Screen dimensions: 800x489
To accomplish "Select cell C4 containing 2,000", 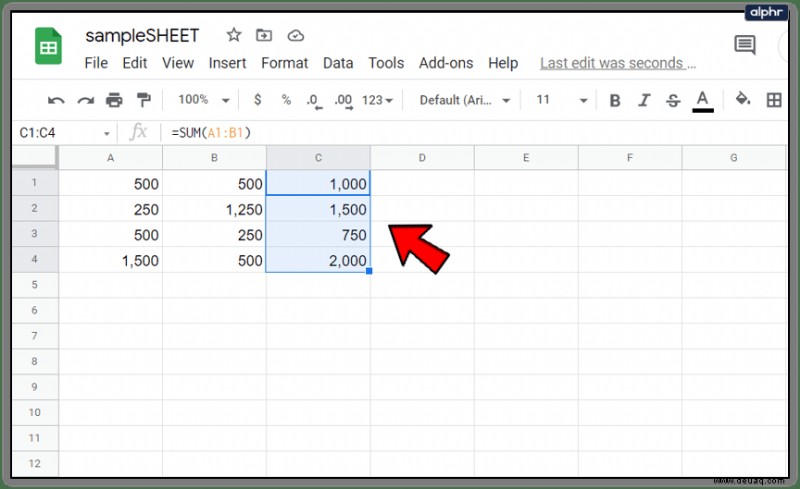I will click(x=318, y=259).
